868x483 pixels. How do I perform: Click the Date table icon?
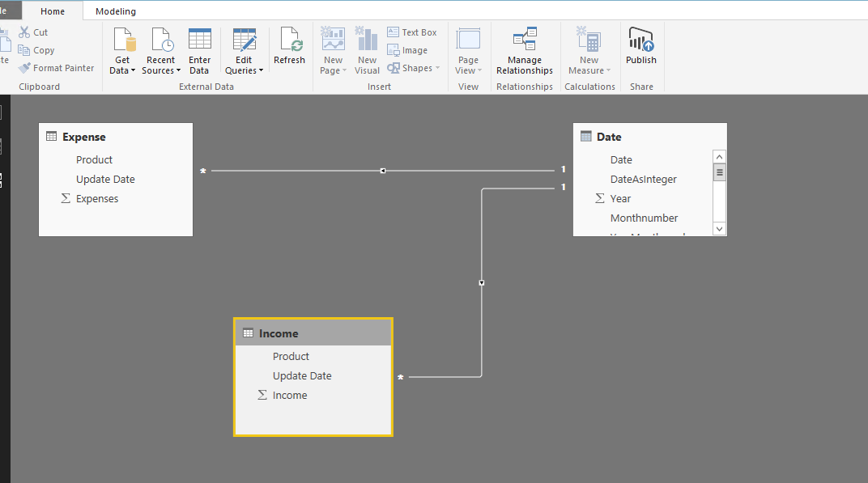click(585, 137)
